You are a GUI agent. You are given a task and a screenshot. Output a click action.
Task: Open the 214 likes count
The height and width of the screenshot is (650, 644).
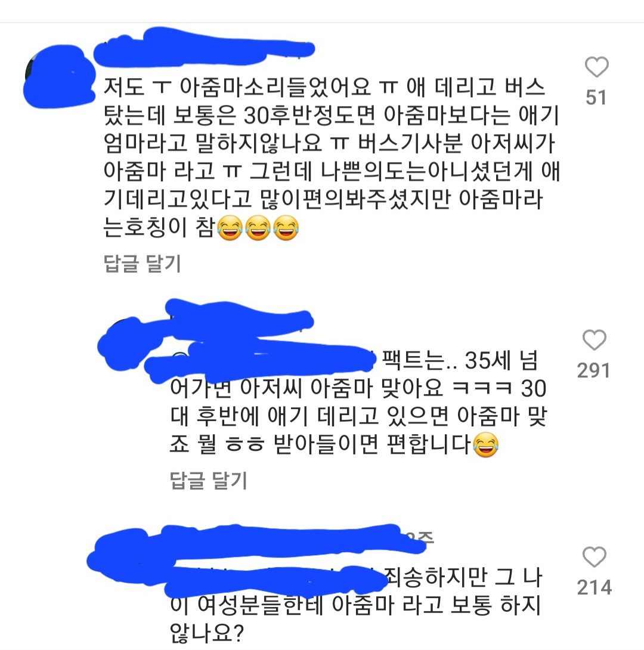(x=595, y=587)
